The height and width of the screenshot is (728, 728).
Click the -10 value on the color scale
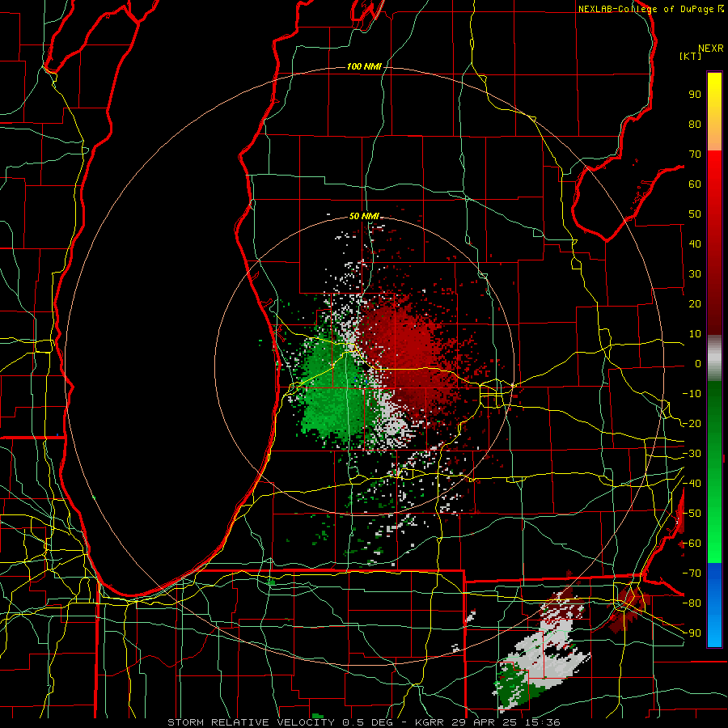[692, 394]
